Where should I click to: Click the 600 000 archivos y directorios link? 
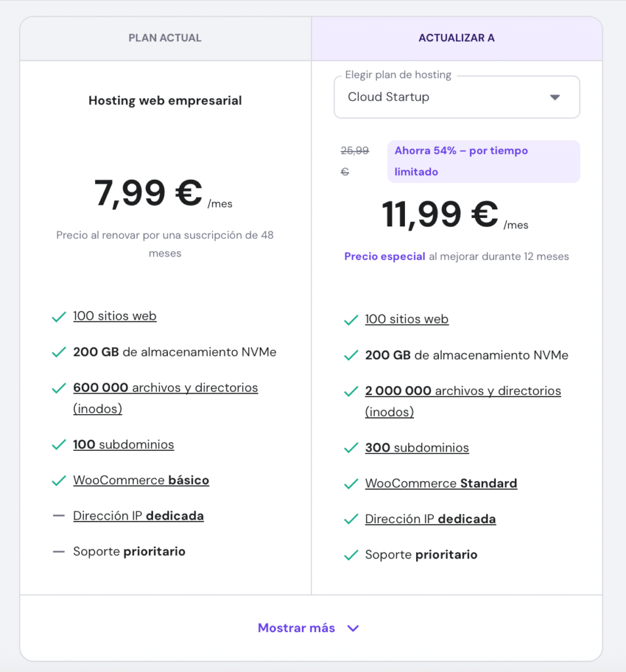165,387
